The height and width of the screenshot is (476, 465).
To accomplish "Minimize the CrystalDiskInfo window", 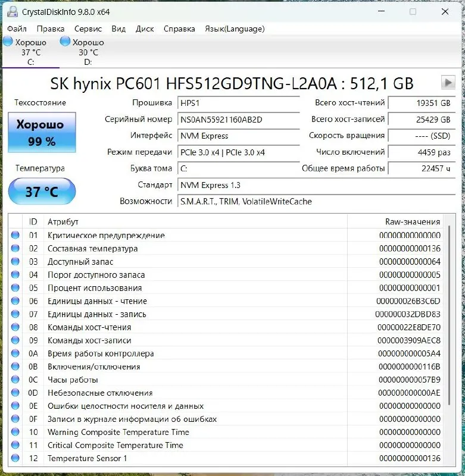I will (x=382, y=12).
